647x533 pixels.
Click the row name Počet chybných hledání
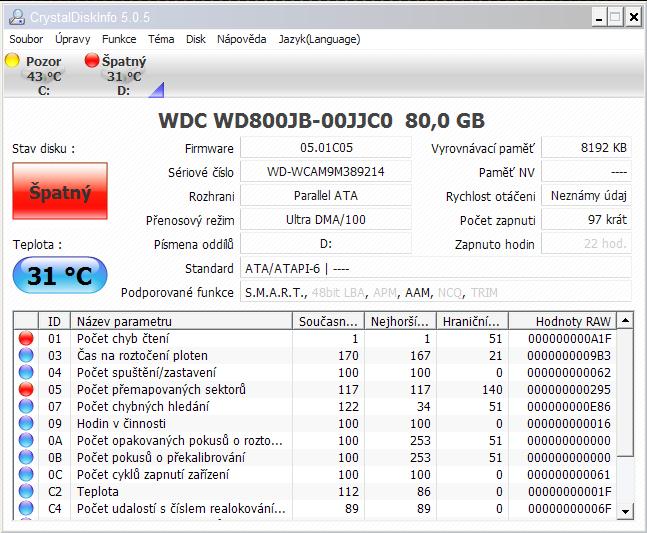(x=143, y=406)
